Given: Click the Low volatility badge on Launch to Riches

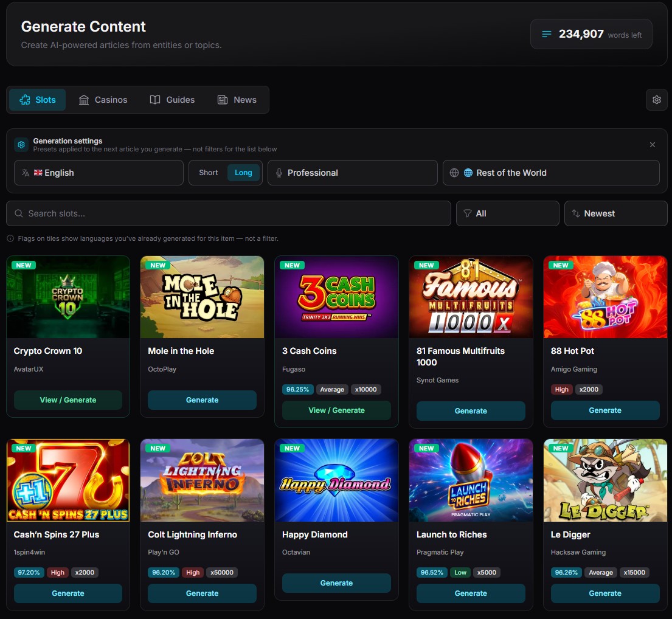Looking at the screenshot, I should [460, 572].
